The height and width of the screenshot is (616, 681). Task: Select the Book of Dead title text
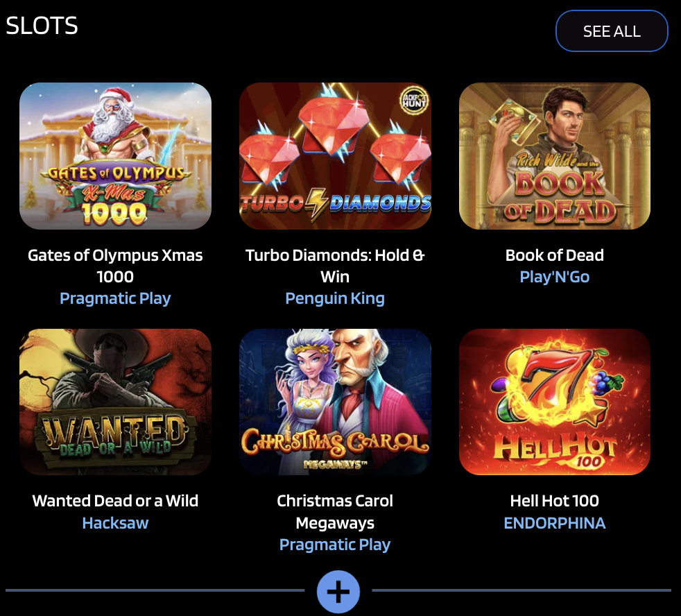coord(554,255)
